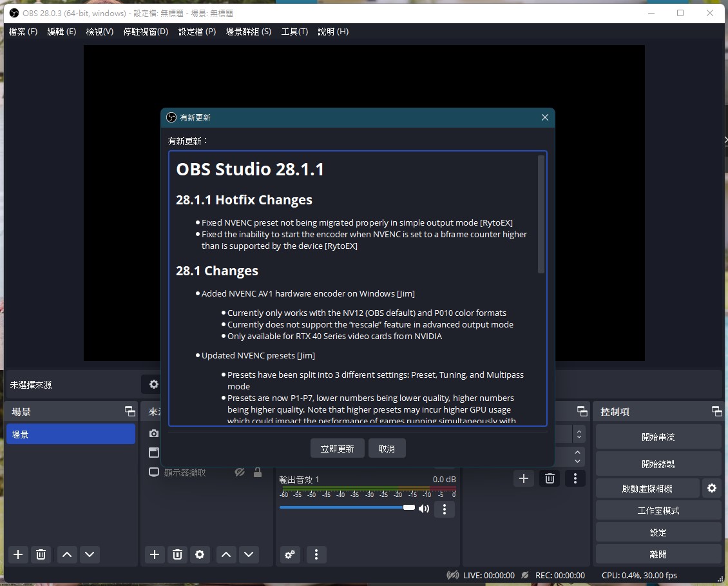
Task: Open 輸出音效 1 options with vertical dots icon
Action: click(445, 509)
